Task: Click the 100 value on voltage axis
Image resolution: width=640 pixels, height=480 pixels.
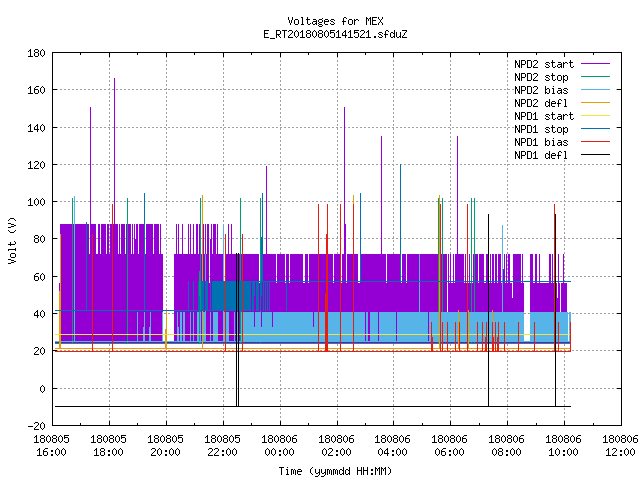Action: (x=36, y=202)
